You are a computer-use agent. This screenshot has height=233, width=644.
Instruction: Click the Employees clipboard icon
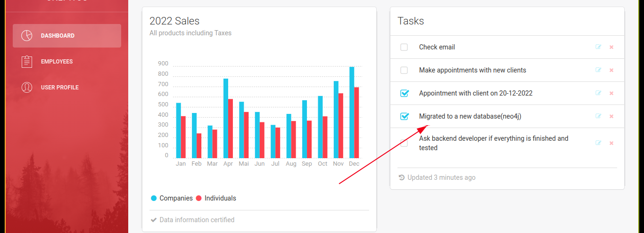[x=27, y=62]
